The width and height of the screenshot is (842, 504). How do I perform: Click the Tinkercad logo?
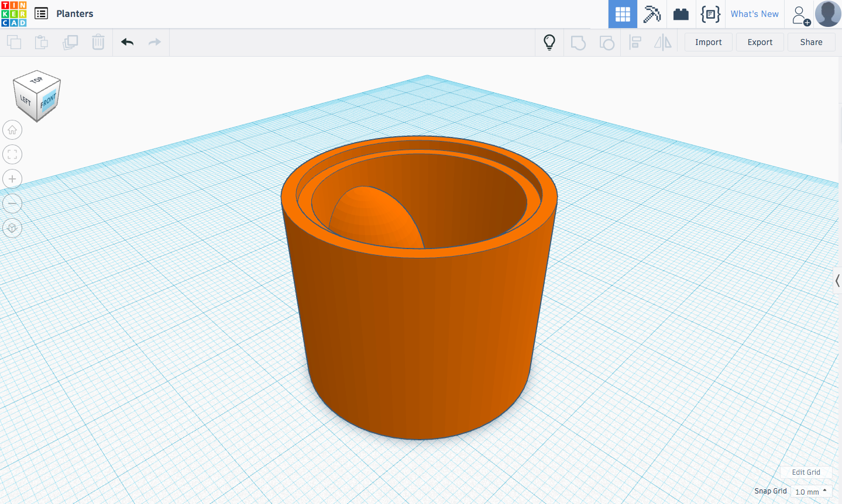(x=14, y=14)
